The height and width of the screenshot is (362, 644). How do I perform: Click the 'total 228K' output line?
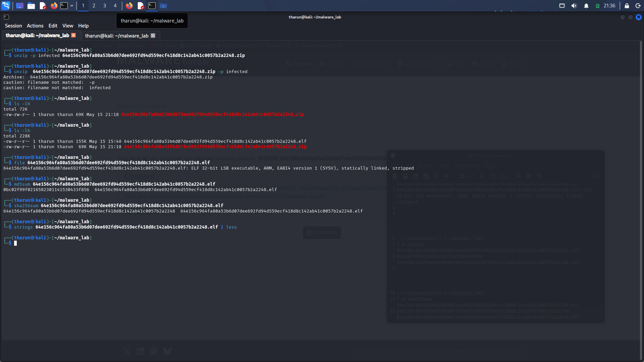click(17, 136)
